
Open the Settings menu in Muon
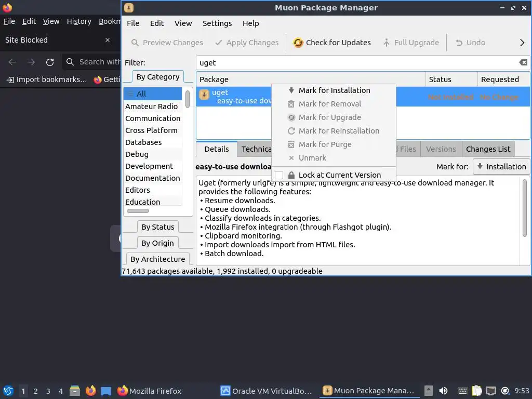click(217, 23)
